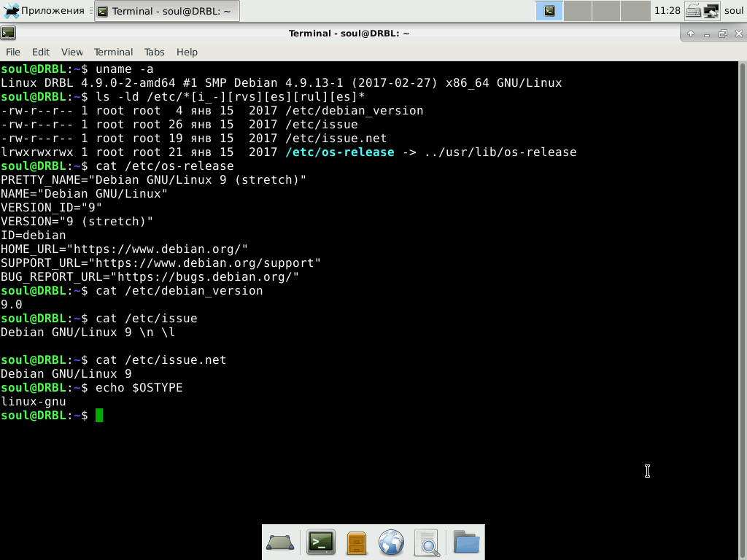Click the Show Desktop icon in the dock
The width and height of the screenshot is (747, 560).
click(280, 542)
